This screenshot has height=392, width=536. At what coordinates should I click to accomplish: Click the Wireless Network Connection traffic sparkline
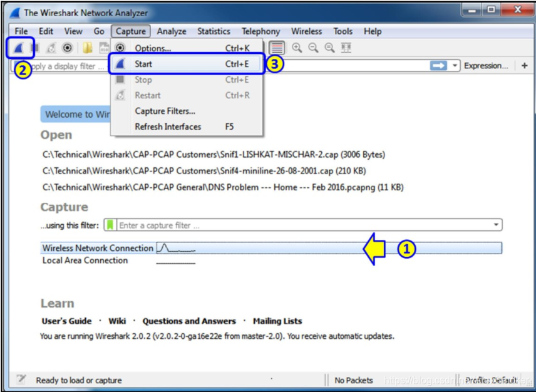click(176, 248)
